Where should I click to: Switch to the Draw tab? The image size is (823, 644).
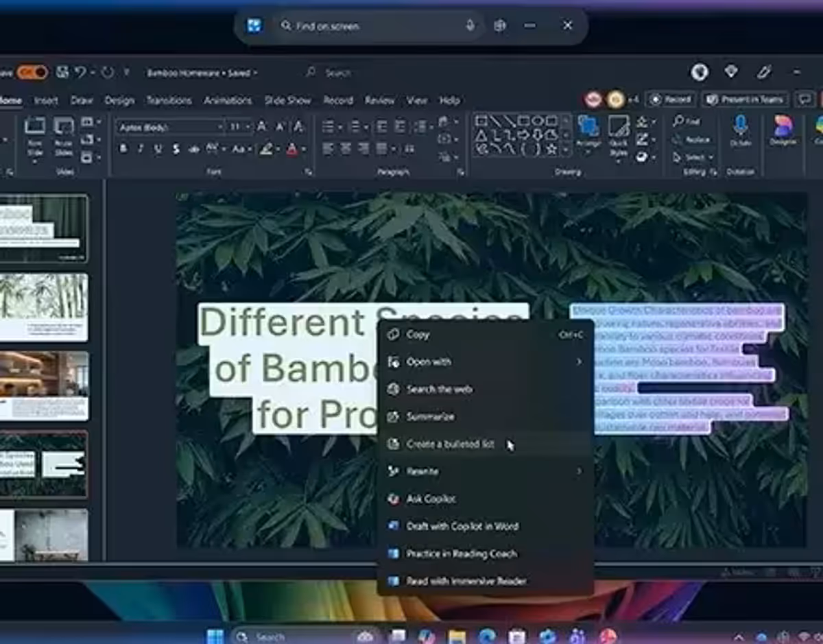tap(82, 100)
